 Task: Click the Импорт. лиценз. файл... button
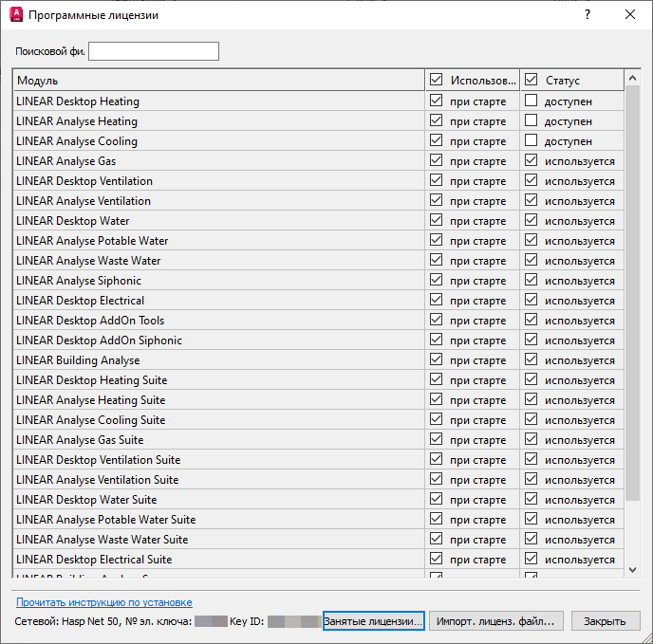[496, 621]
